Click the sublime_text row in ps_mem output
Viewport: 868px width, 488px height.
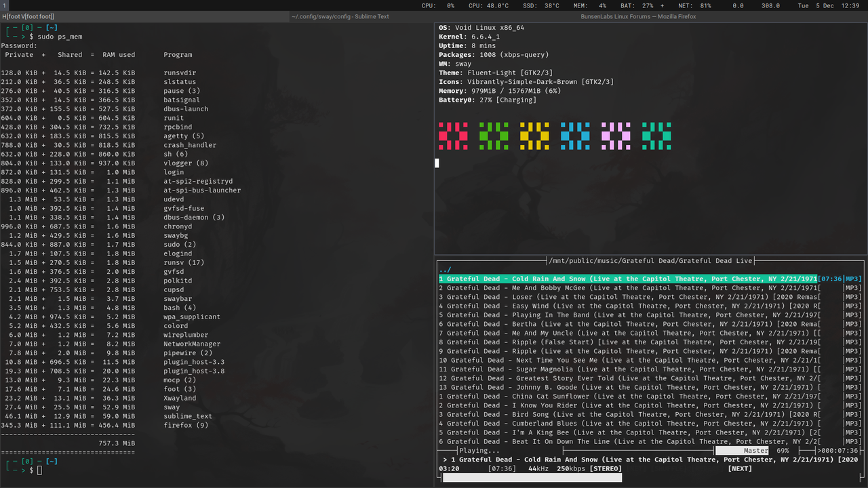[106, 416]
